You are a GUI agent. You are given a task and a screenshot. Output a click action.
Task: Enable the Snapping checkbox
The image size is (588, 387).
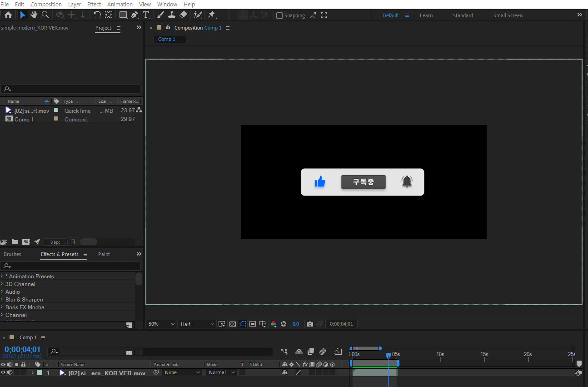click(x=279, y=15)
